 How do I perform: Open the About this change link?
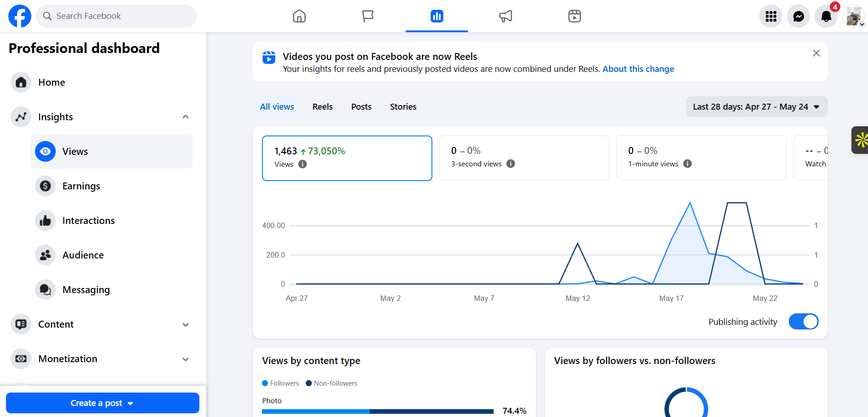pyautogui.click(x=638, y=69)
